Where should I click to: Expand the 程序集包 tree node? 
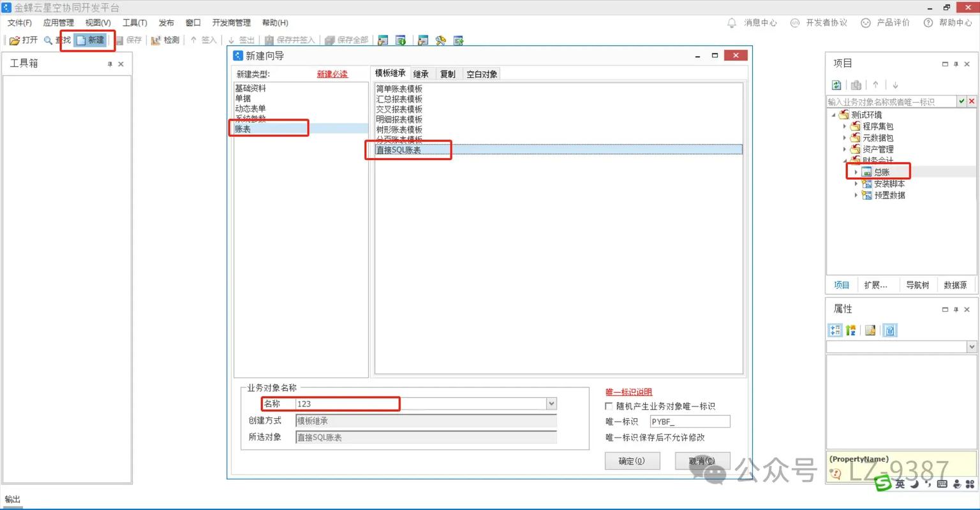[x=845, y=127]
